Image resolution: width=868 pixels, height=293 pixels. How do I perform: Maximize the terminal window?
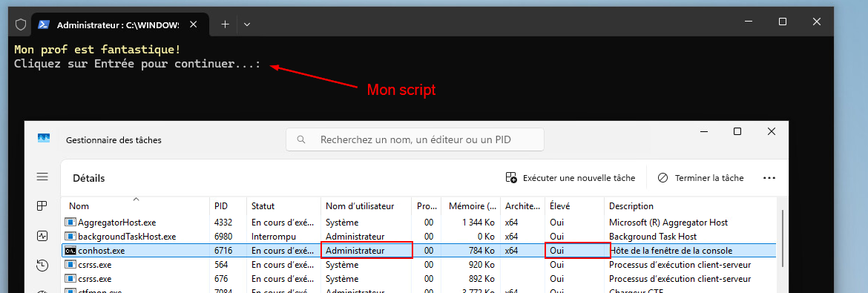point(782,22)
